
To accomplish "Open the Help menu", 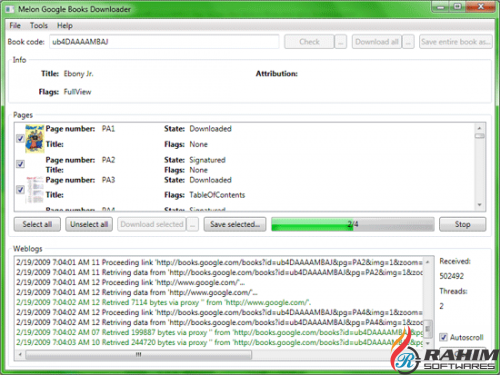I will click(x=65, y=26).
